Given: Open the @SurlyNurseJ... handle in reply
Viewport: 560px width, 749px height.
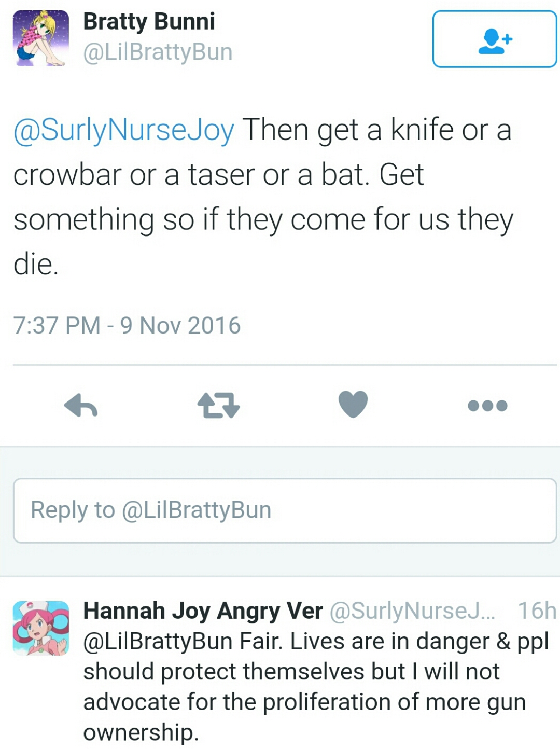Looking at the screenshot, I should point(413,611).
